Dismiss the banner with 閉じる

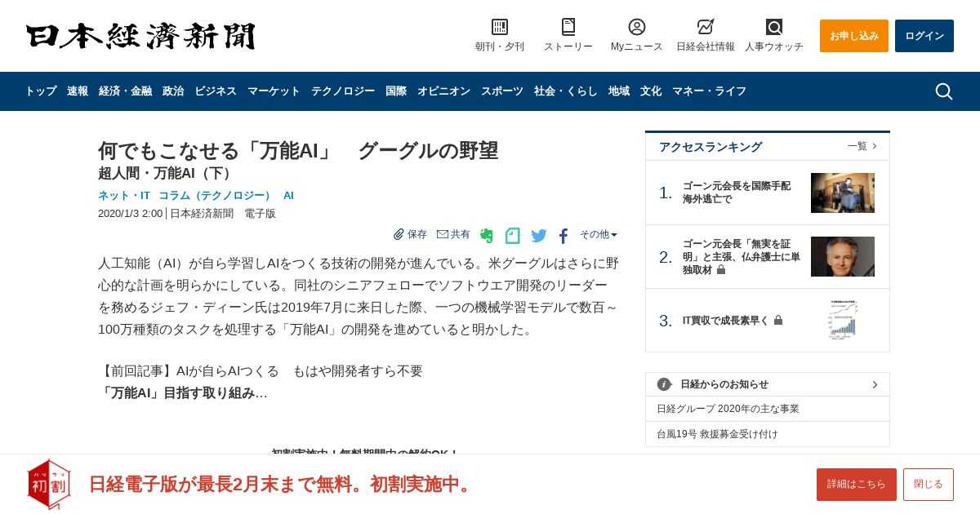tap(929, 485)
